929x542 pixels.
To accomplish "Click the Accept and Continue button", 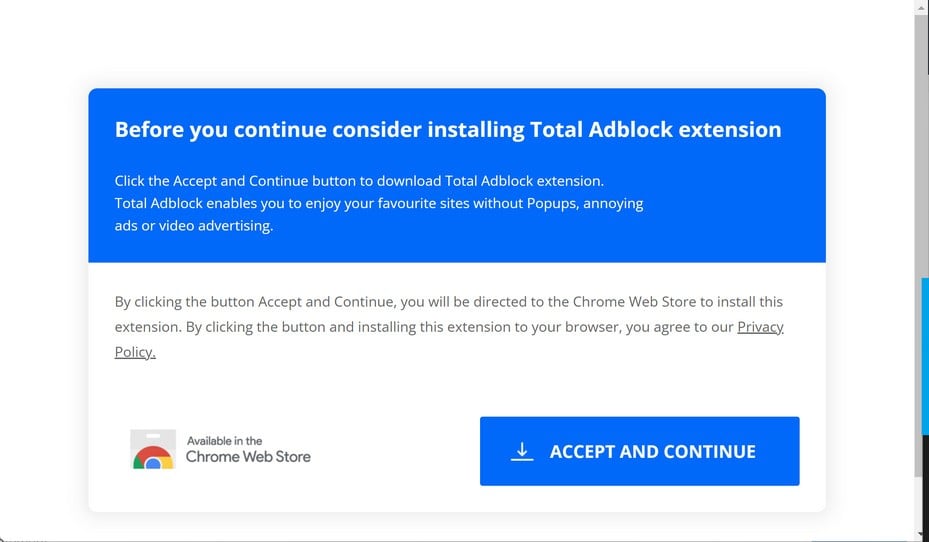I will 639,451.
